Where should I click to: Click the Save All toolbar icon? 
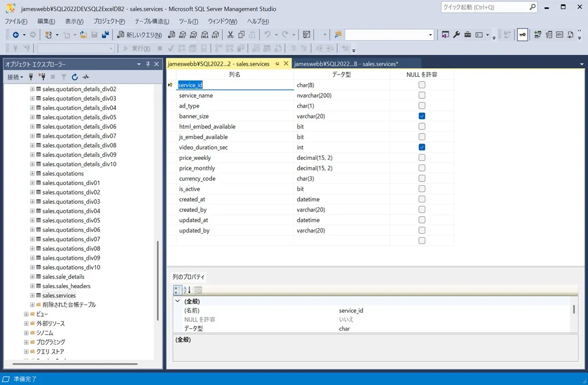coord(105,35)
